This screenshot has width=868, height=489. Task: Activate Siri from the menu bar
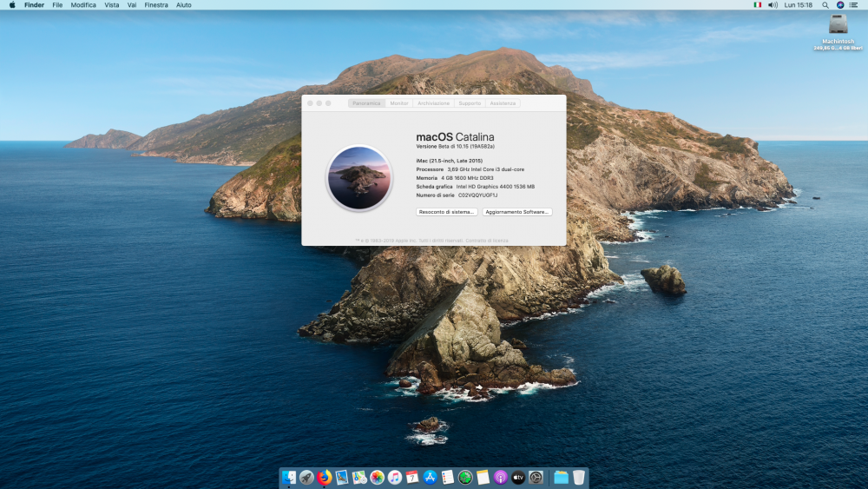(x=840, y=5)
